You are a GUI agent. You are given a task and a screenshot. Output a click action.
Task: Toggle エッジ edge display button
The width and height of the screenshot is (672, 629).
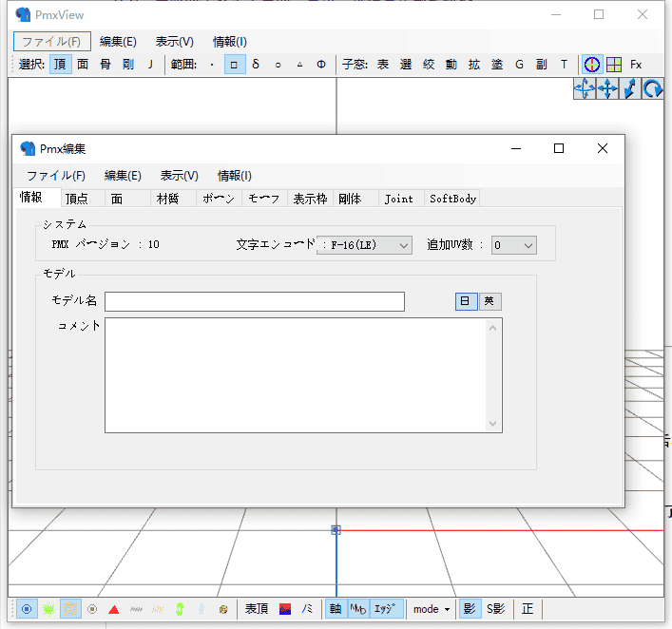click(387, 609)
